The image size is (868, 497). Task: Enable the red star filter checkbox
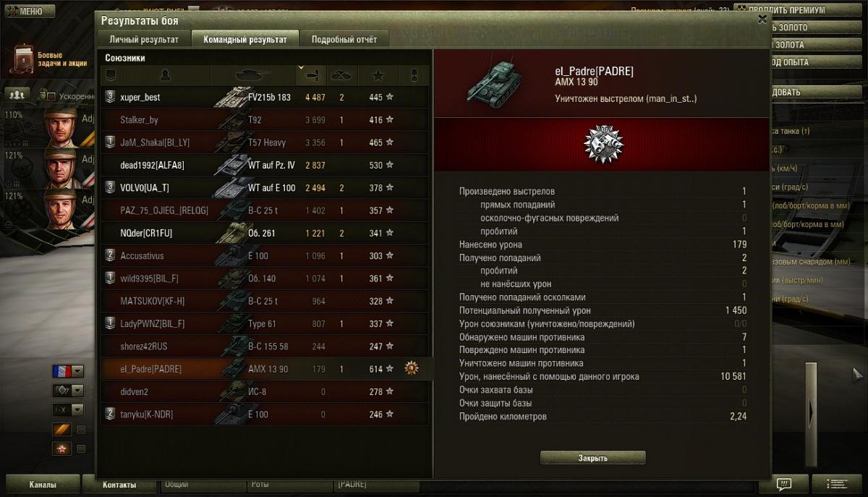81,449
